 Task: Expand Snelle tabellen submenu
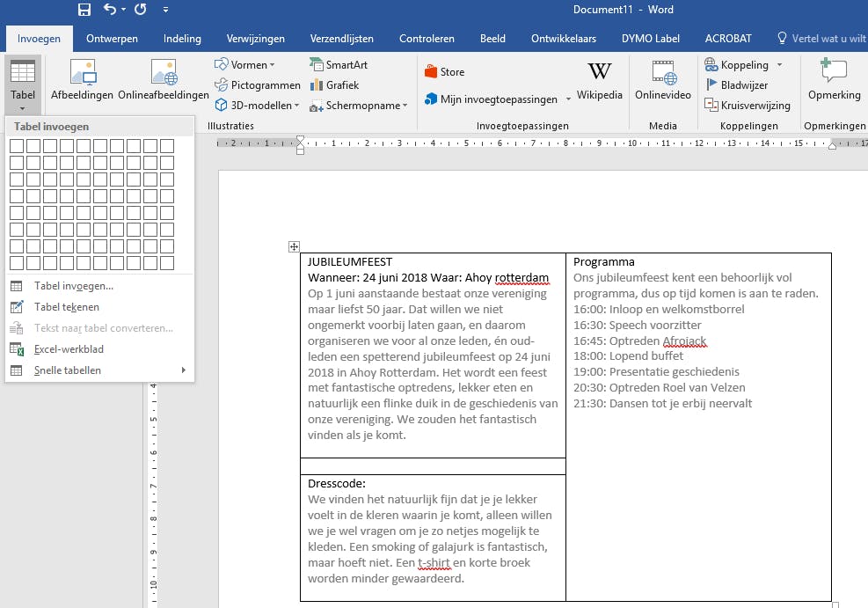[x=98, y=370]
